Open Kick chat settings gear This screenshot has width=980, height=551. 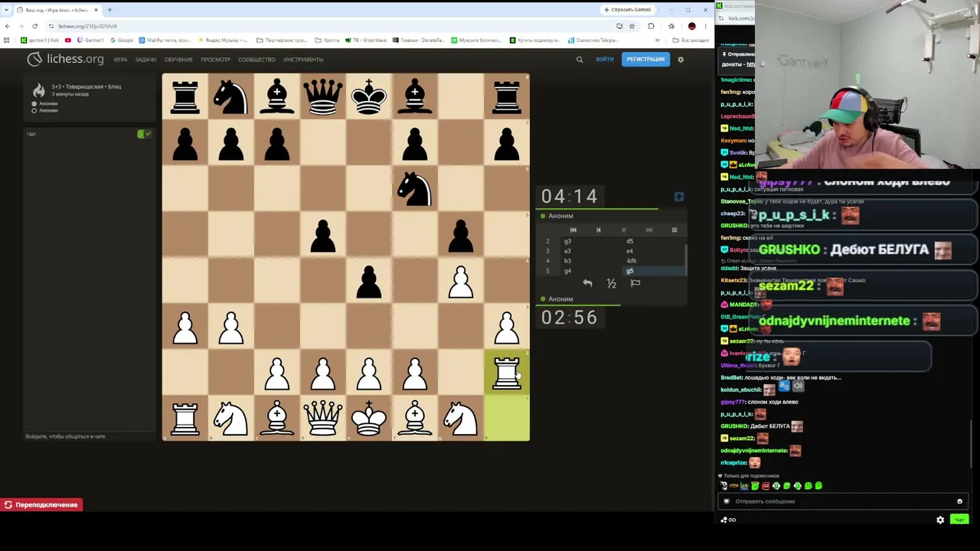point(940,520)
